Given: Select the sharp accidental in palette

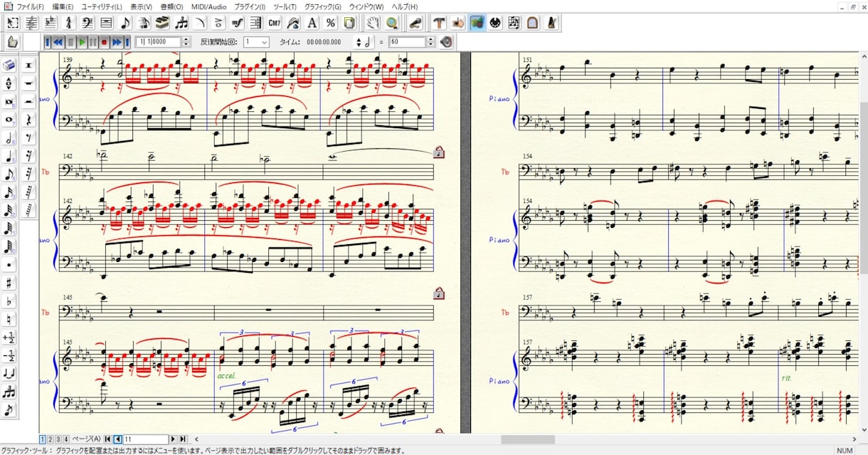Looking at the screenshot, I should pos(9,283).
